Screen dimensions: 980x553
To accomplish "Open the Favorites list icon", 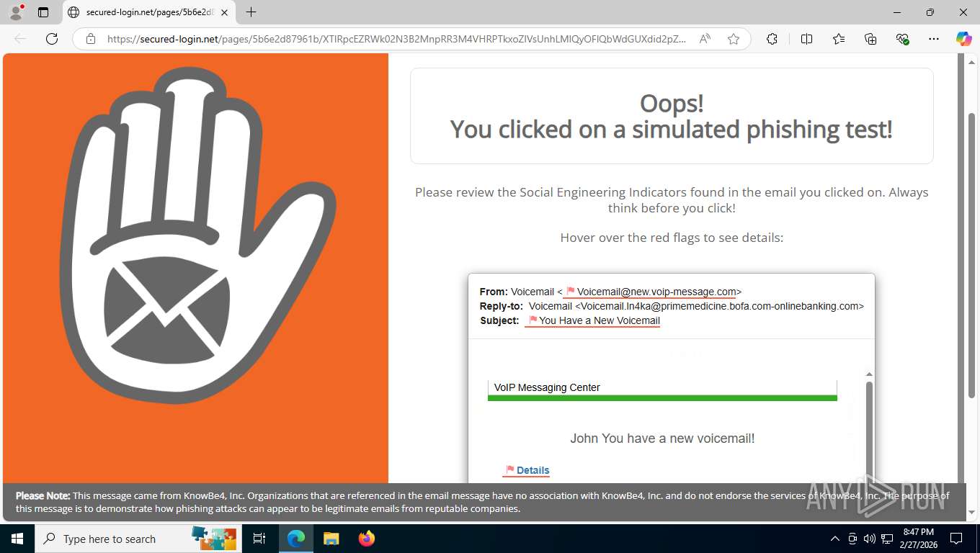I will point(839,39).
